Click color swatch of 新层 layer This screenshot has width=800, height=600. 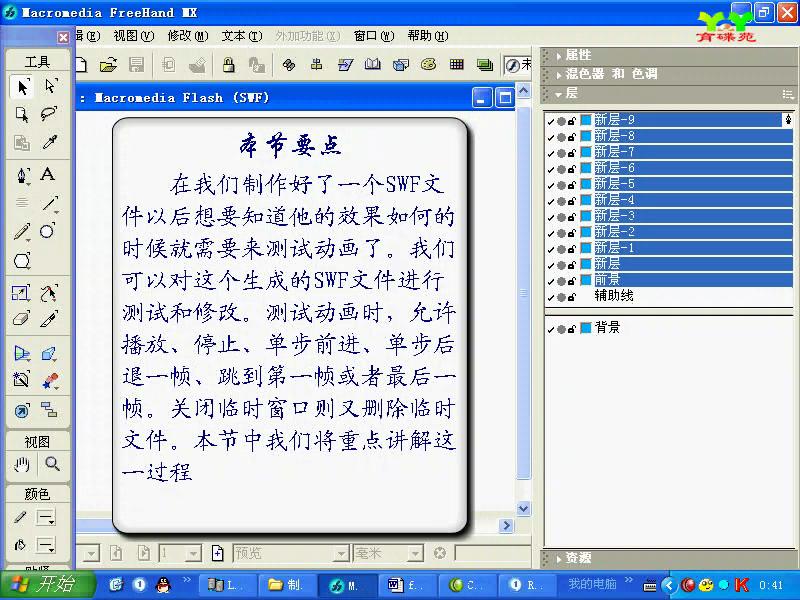click(x=586, y=264)
